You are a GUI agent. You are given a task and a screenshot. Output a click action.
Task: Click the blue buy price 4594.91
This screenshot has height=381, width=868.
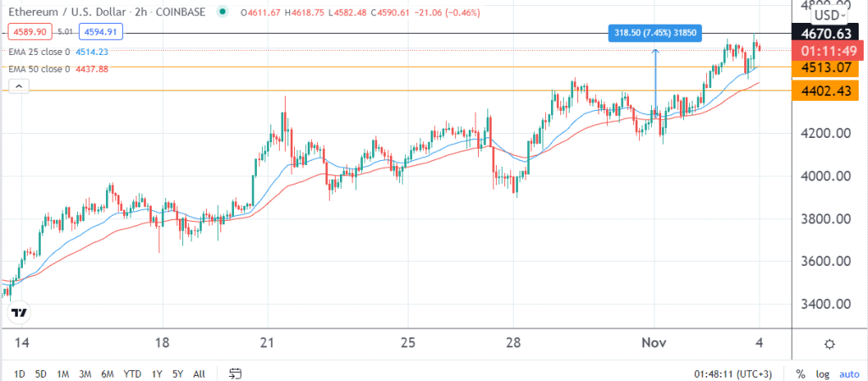[100, 32]
